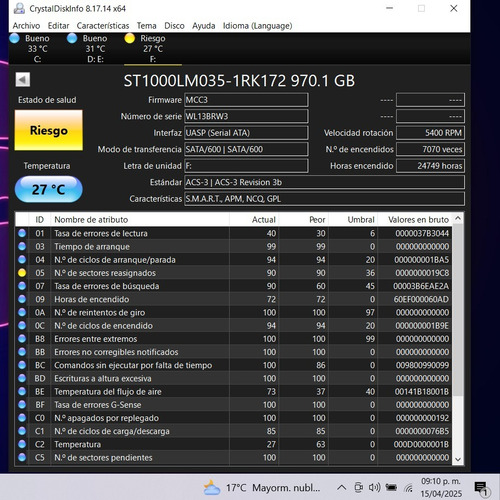The image size is (500, 500).
Task: Switch to disk C: Bueno 33 °C tab
Action: (37, 48)
